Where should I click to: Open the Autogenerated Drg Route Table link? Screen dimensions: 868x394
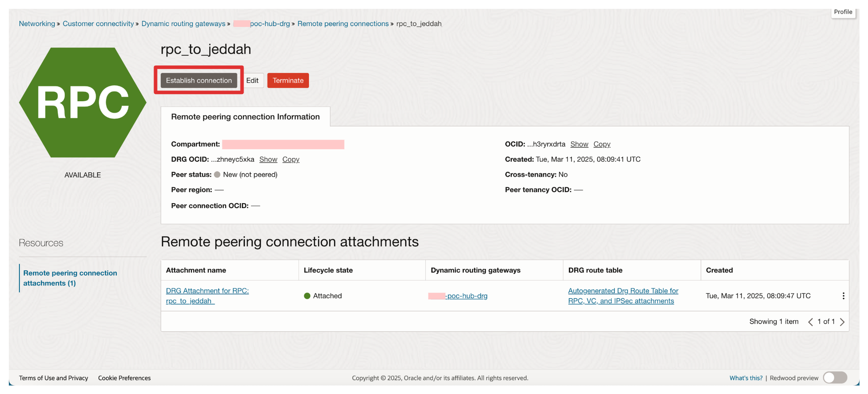[623, 295]
